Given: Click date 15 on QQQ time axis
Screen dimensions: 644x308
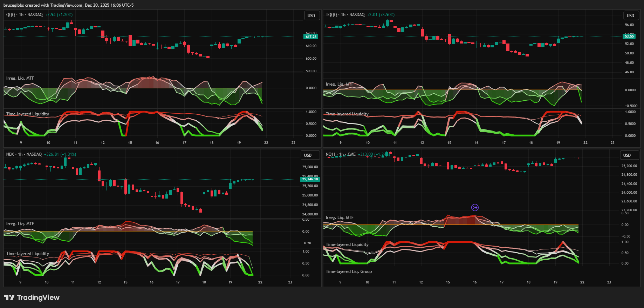Looking at the screenshot, I should [x=130, y=143].
